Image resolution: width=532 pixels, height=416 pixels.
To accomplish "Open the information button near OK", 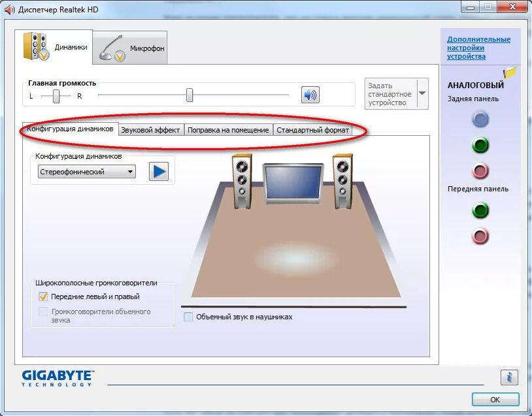I will click(509, 377).
